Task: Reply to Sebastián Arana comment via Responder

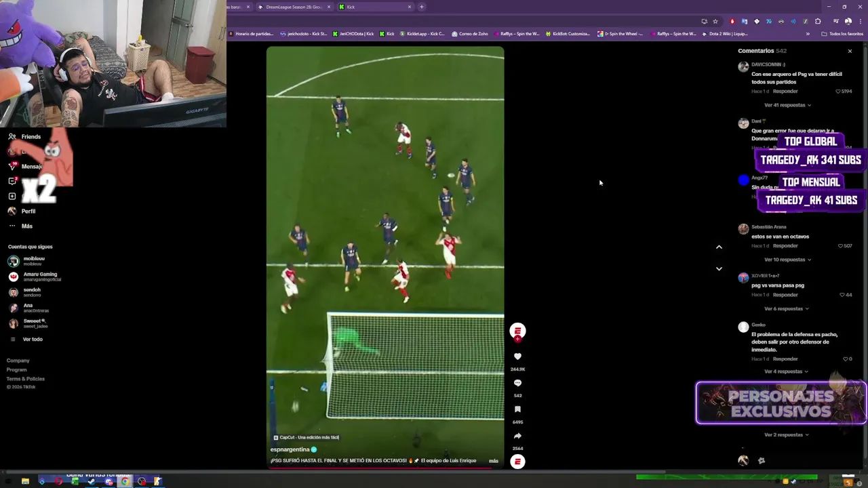Action: [x=785, y=246]
